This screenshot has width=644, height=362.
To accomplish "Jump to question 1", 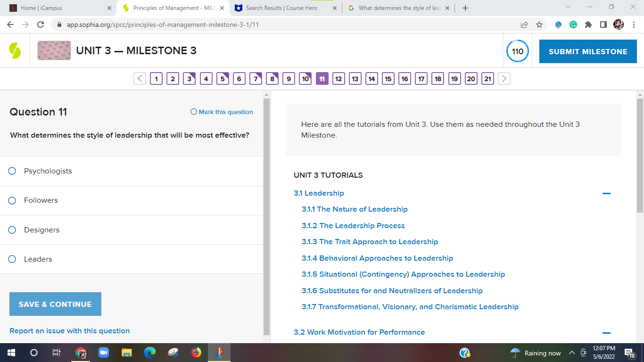I will point(156,79).
